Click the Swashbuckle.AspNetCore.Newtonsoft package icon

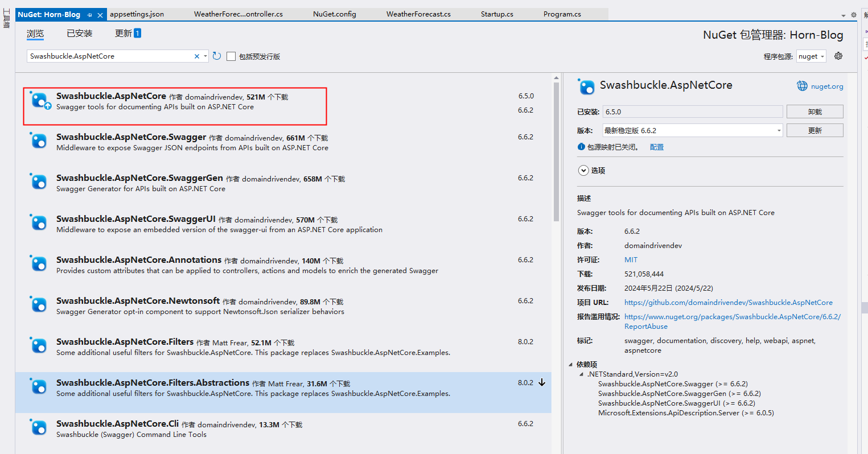click(39, 305)
